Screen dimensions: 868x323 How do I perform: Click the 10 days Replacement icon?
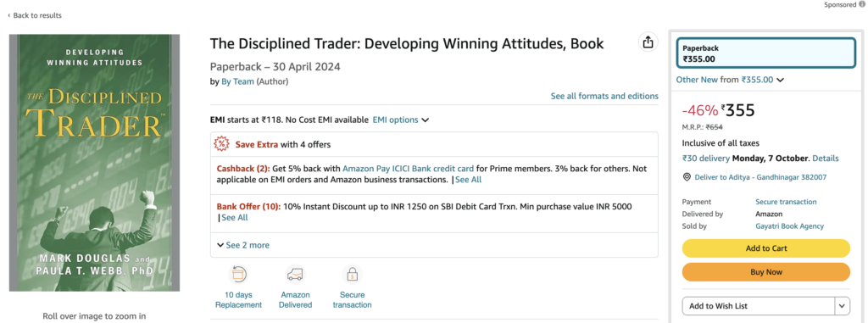point(238,274)
